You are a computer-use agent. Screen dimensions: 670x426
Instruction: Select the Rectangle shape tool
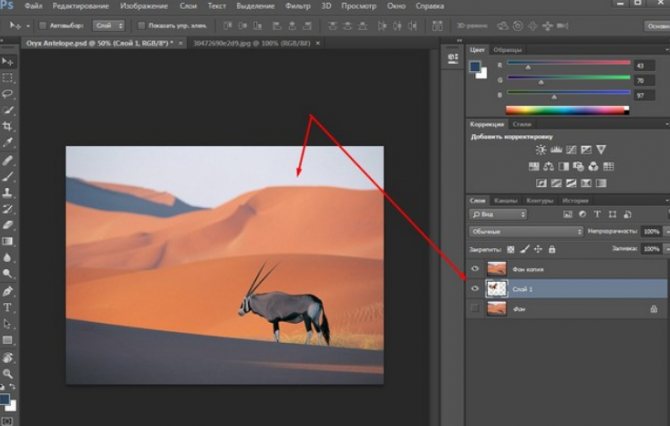click(7, 341)
